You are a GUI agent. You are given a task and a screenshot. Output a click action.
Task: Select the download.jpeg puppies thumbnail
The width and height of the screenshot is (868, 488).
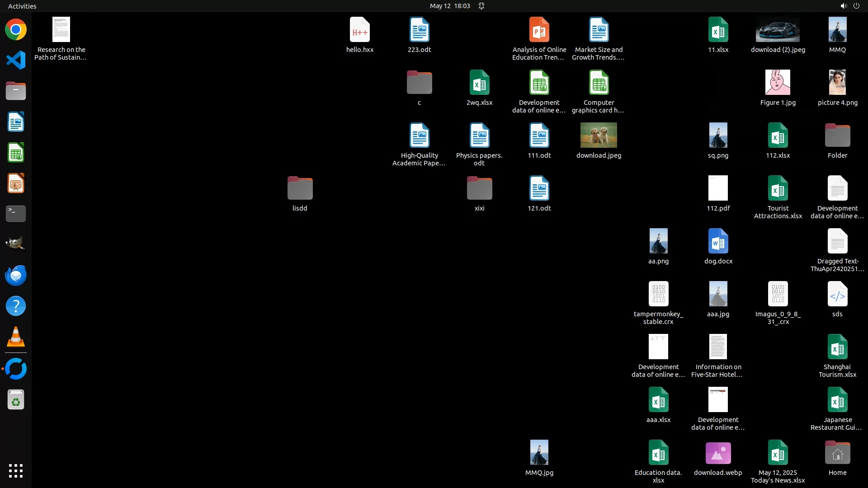pos(599,135)
